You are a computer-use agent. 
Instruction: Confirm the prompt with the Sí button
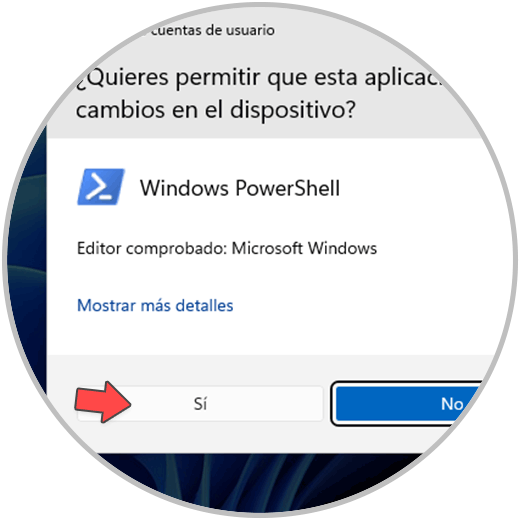[x=200, y=404]
